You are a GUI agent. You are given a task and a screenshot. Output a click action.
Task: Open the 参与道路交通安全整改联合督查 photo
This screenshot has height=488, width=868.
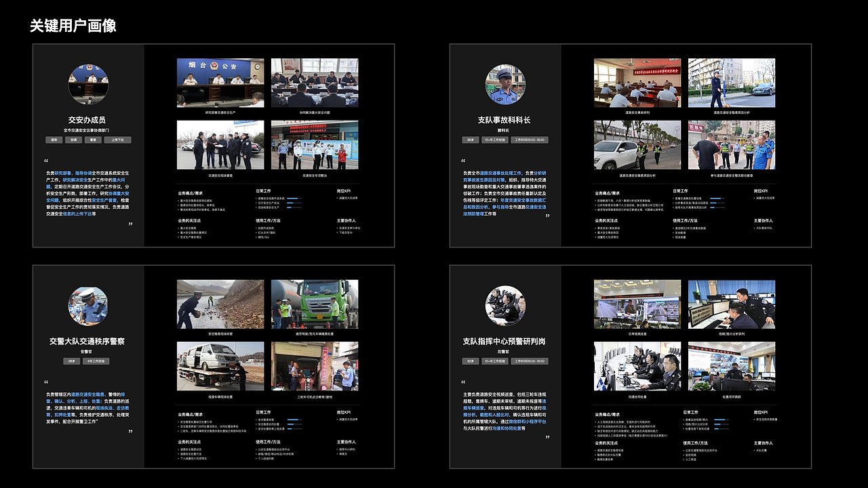point(732,145)
